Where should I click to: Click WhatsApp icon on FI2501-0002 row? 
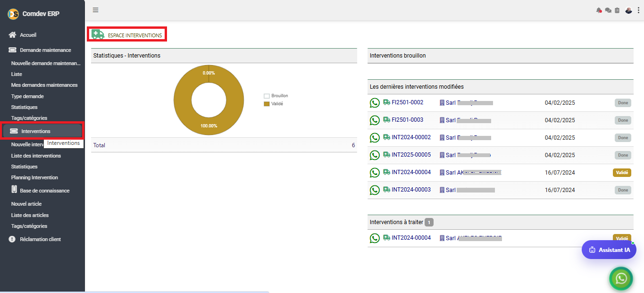pyautogui.click(x=375, y=103)
